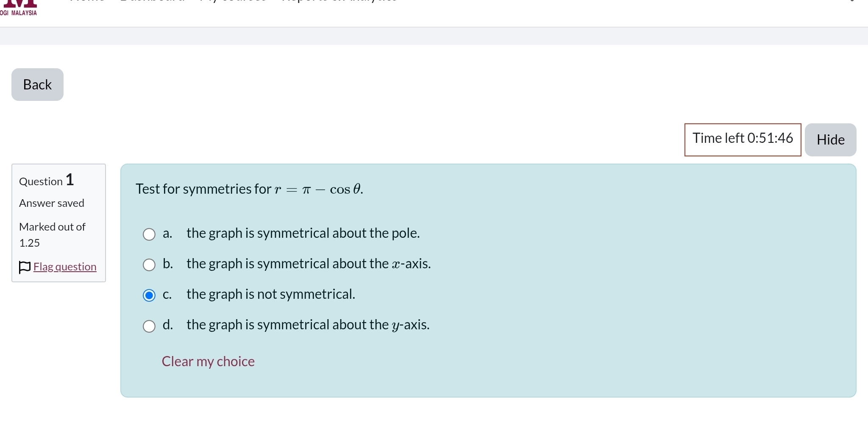868x434 pixels.
Task: Hide the quiz timer with Hide button
Action: (830, 139)
